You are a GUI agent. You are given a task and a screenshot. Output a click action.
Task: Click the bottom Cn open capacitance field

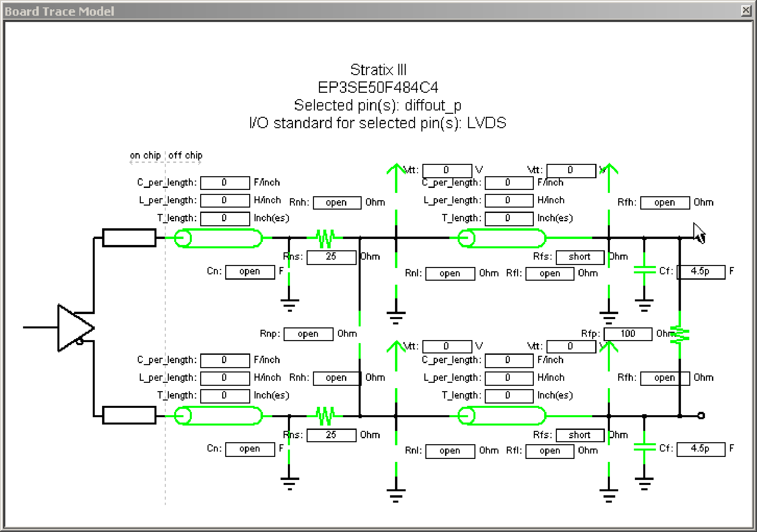250,449
